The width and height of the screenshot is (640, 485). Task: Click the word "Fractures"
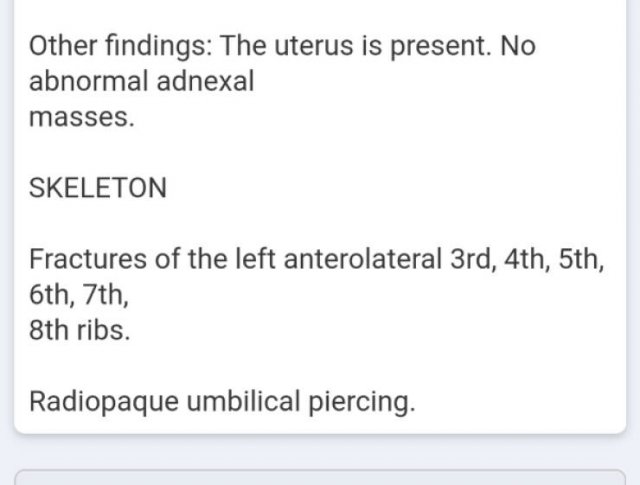coord(89,260)
